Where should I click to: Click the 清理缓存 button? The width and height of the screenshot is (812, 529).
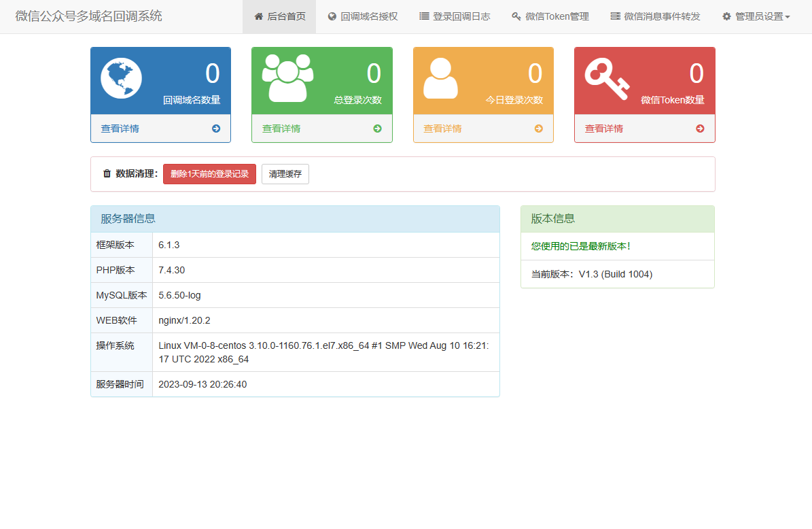tap(285, 174)
